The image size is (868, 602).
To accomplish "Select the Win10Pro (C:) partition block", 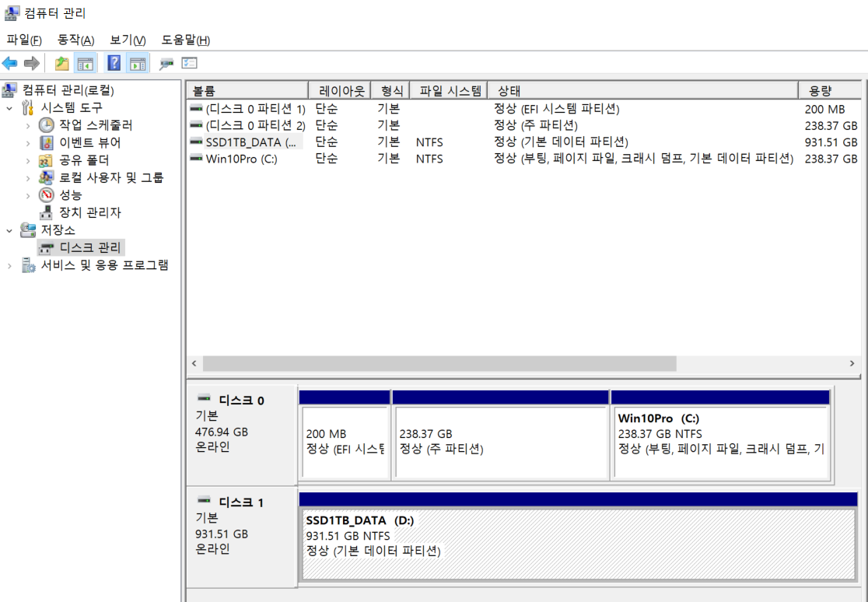I will click(x=720, y=436).
